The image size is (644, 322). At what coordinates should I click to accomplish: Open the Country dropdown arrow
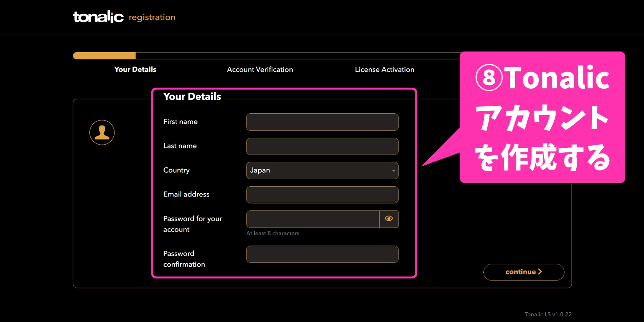pos(393,171)
